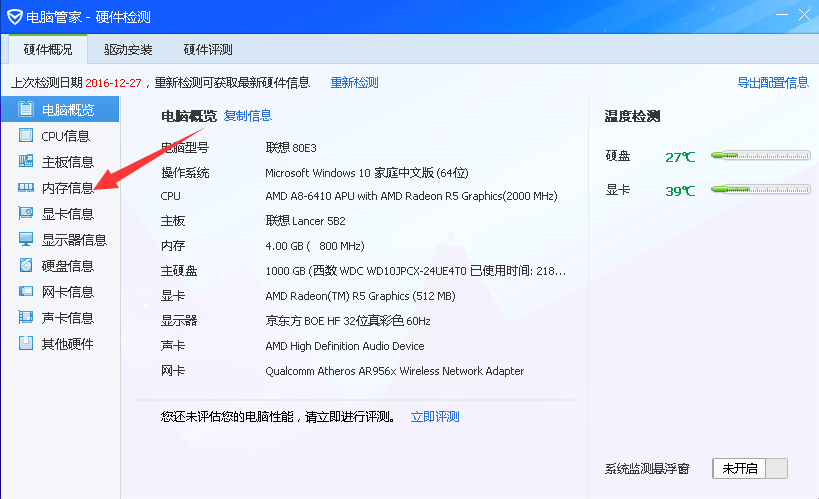Viewport: 819px width, 499px height.
Task: Click the 显卡 39℃ temperature value
Action: (x=680, y=191)
